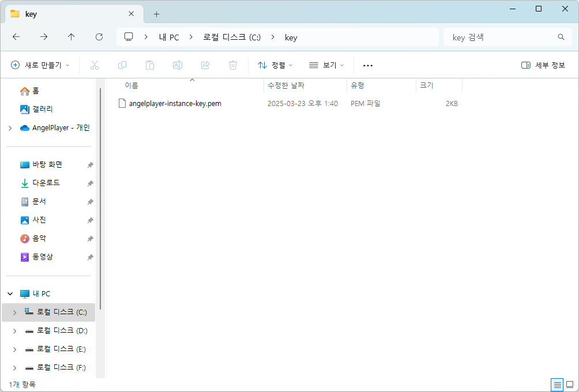Select 로컬 디스크 (E:) drive

tap(55, 349)
